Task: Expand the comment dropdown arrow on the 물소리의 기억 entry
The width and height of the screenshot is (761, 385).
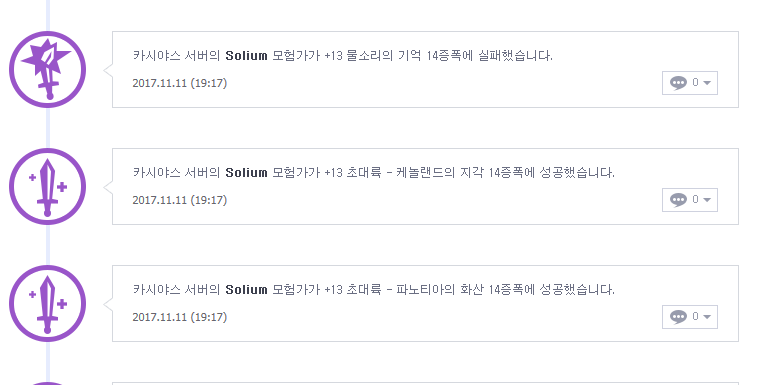Action: click(x=707, y=83)
